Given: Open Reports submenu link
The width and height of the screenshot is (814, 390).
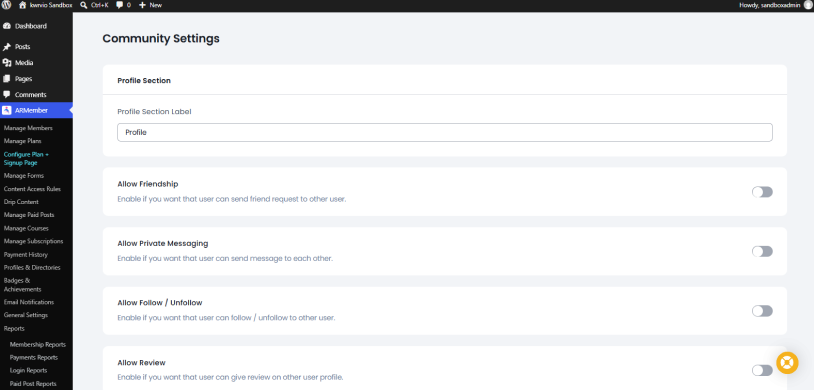Looking at the screenshot, I should (x=14, y=329).
